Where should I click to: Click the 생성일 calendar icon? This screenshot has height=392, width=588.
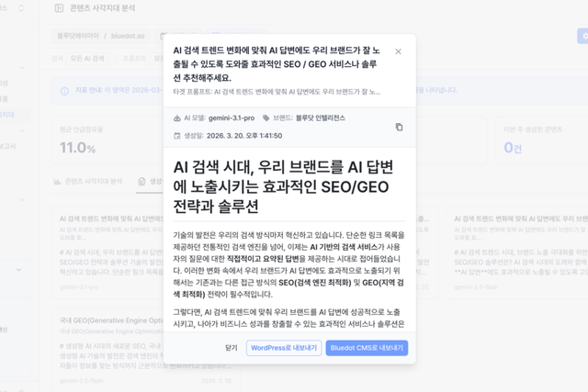(x=177, y=136)
